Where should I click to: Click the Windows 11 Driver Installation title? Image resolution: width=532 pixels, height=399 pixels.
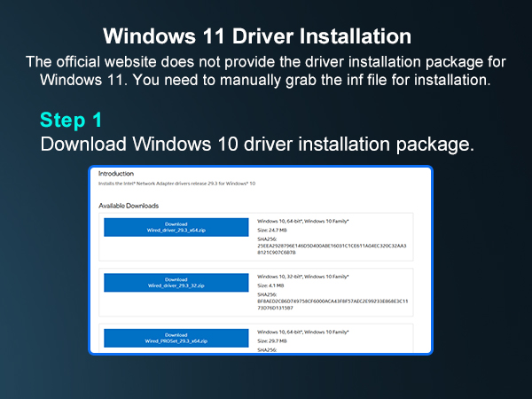257,37
